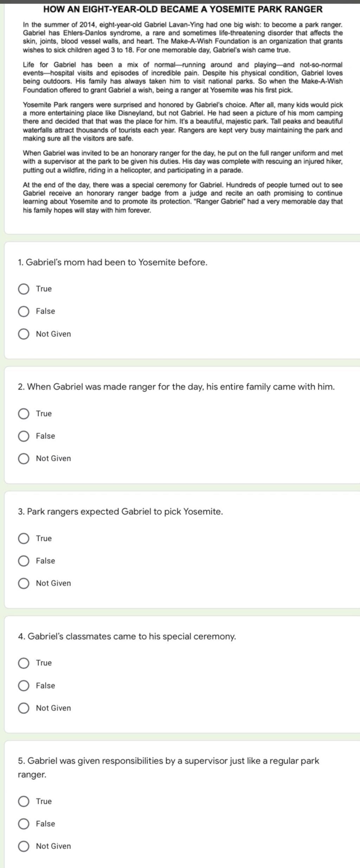Choose Not Given for question 5
Image resolution: width=360 pixels, height=868 pixels.
point(24,847)
